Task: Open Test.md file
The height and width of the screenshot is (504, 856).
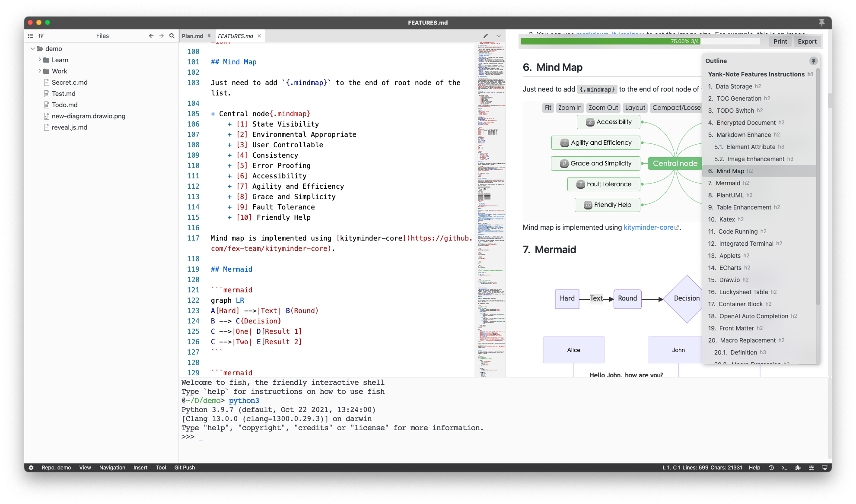Action: coord(64,93)
